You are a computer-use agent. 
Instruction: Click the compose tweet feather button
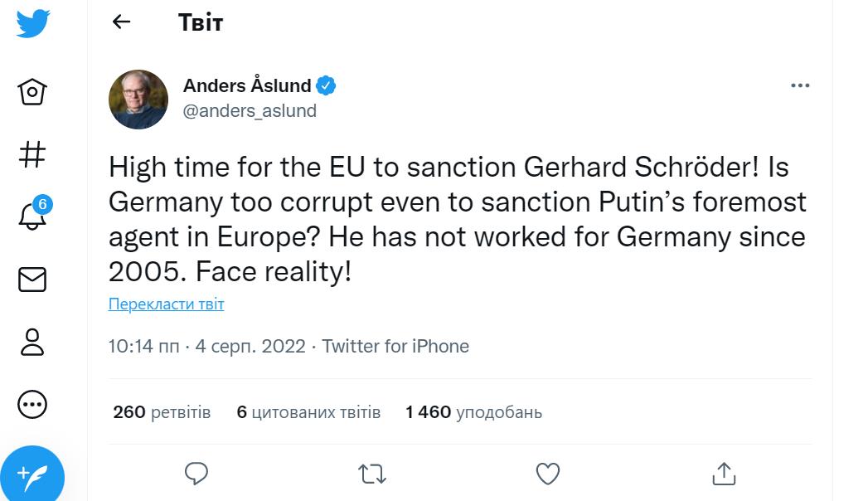pos(33,476)
